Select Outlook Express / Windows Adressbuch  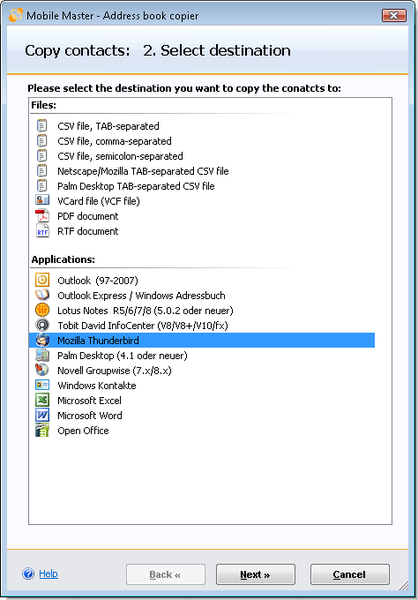(141, 295)
